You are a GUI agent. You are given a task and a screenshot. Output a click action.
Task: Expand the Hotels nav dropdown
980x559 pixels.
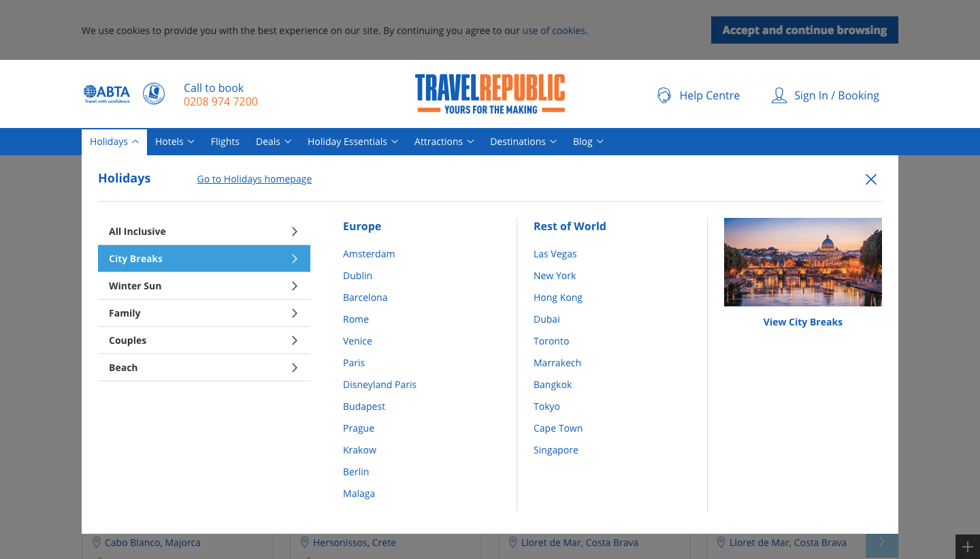[175, 142]
